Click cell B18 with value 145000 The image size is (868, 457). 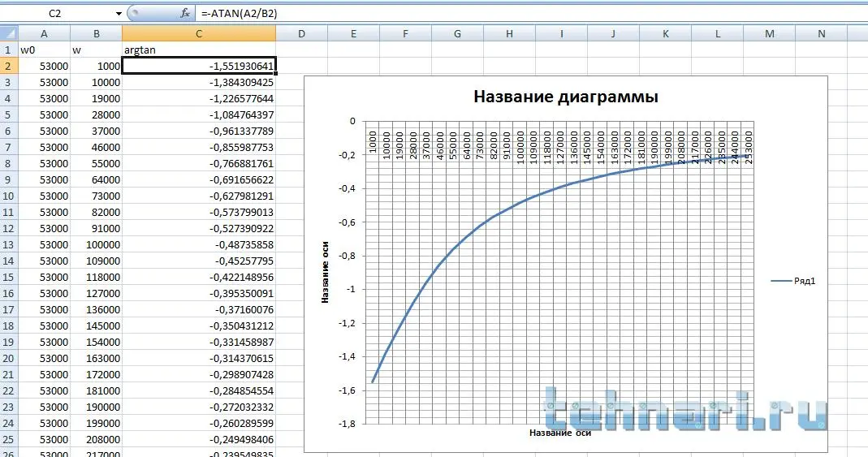tap(97, 326)
